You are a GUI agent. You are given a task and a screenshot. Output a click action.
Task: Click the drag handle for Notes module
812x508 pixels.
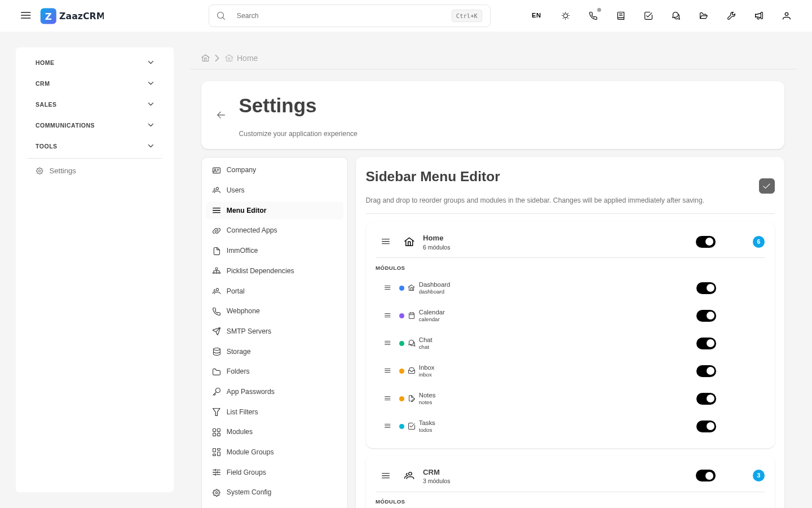pos(387,398)
